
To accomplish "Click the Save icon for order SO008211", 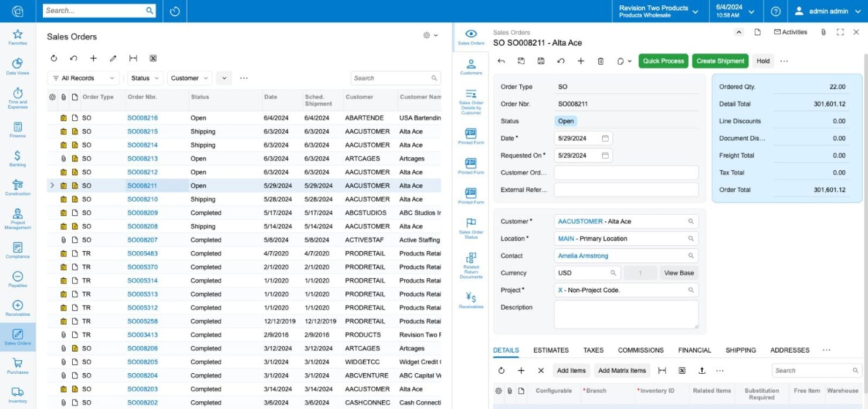I will [540, 60].
